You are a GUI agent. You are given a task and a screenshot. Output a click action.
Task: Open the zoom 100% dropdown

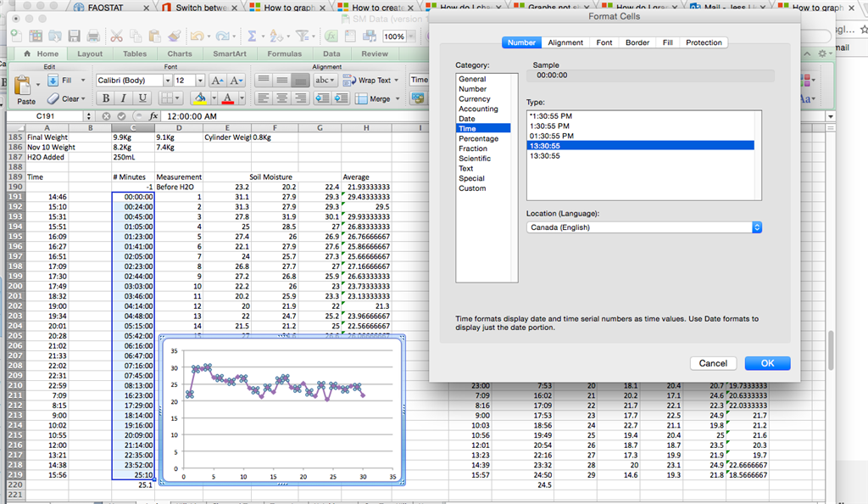[411, 36]
